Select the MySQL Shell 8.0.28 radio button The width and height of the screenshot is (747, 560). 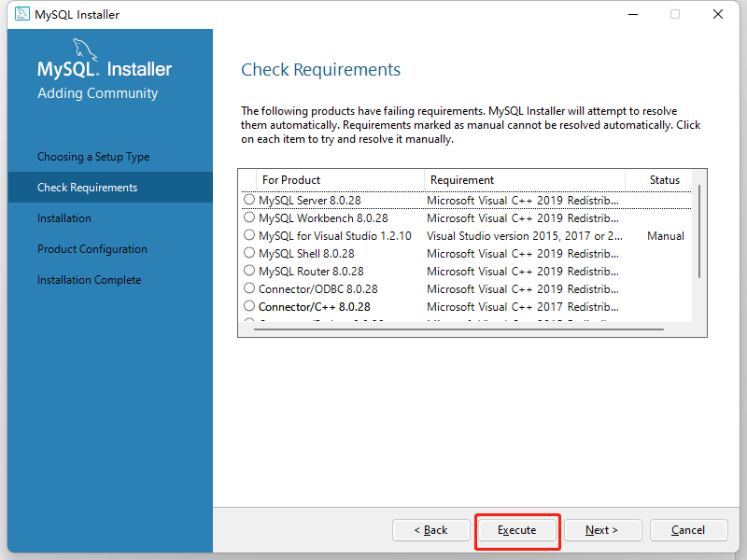249,252
